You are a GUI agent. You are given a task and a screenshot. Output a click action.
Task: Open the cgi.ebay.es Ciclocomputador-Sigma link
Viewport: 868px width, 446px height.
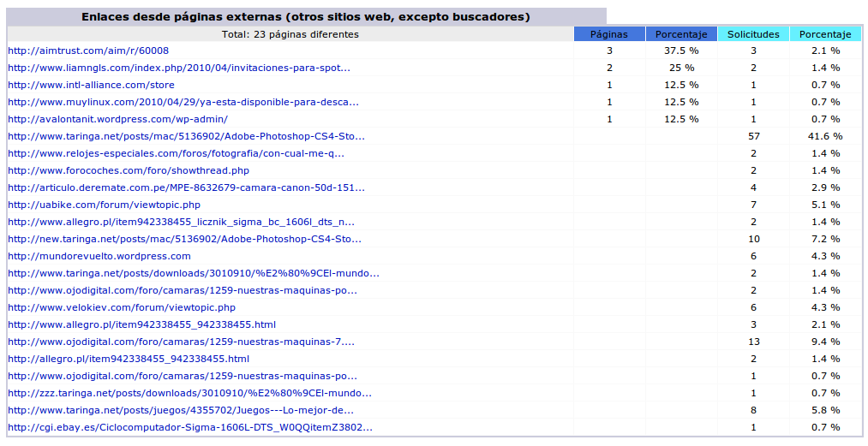coord(190,428)
